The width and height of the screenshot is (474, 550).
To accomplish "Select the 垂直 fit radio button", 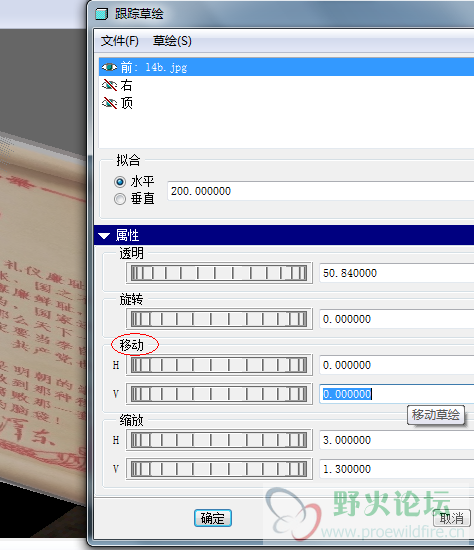I will click(x=120, y=199).
